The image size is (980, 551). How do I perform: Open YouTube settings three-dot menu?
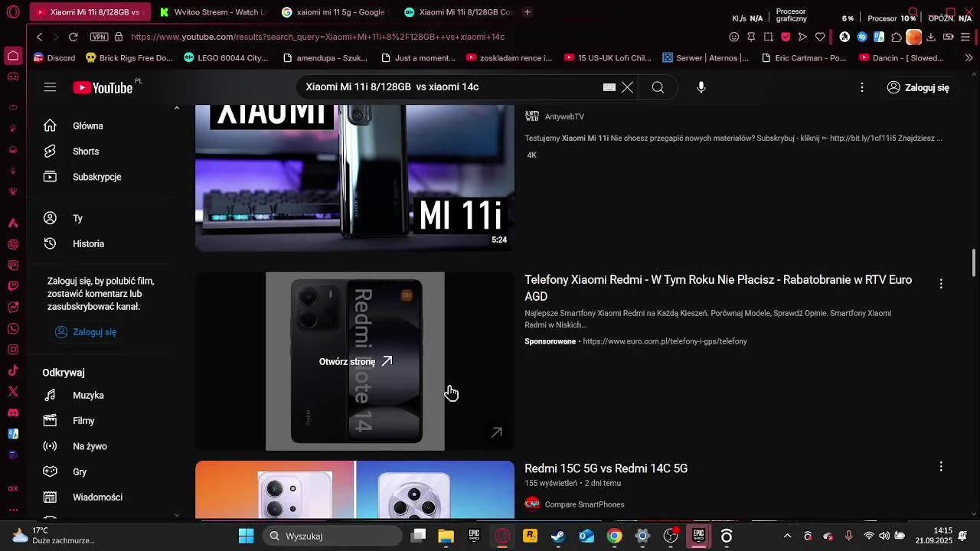click(x=862, y=87)
